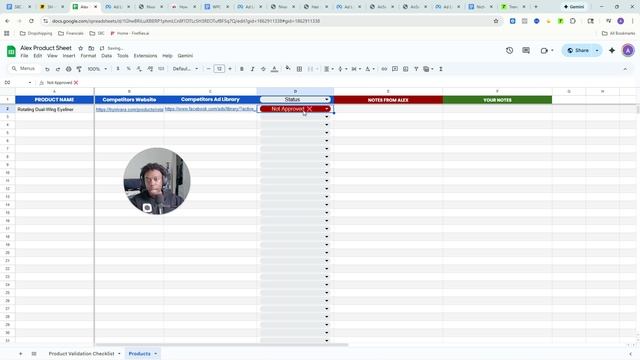The width and height of the screenshot is (640, 360).
Task: Click the redo icon in toolbar
Action: [58, 69]
